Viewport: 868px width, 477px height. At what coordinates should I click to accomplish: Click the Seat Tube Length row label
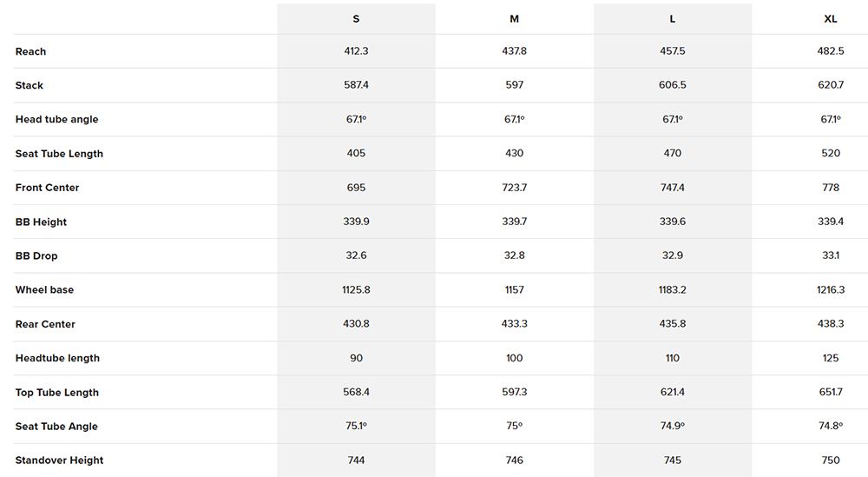[59, 154]
